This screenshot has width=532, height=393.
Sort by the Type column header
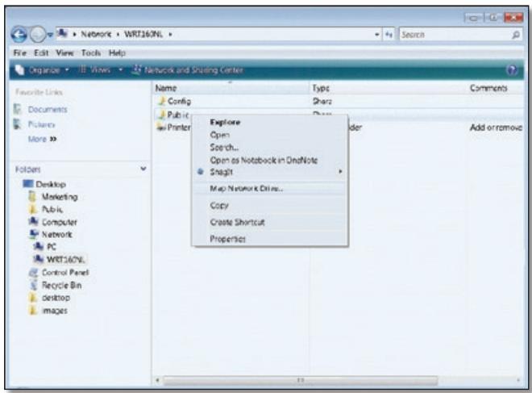389,88
